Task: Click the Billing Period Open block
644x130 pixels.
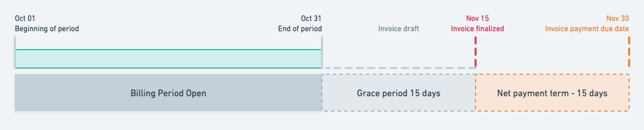Action: point(168,93)
